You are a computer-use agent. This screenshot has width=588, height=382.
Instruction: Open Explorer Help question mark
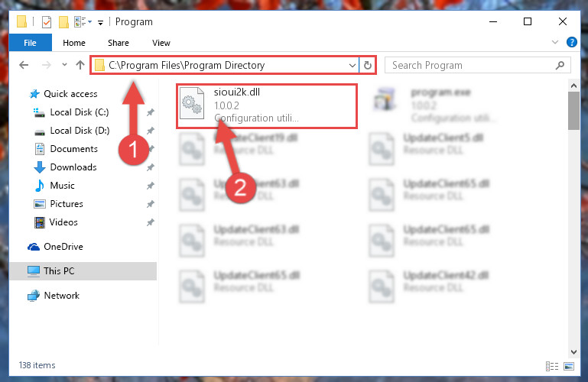click(571, 42)
